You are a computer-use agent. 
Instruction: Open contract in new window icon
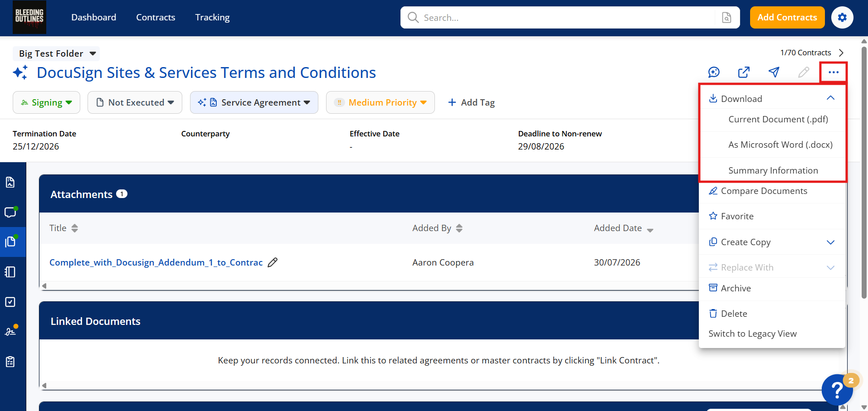(744, 72)
